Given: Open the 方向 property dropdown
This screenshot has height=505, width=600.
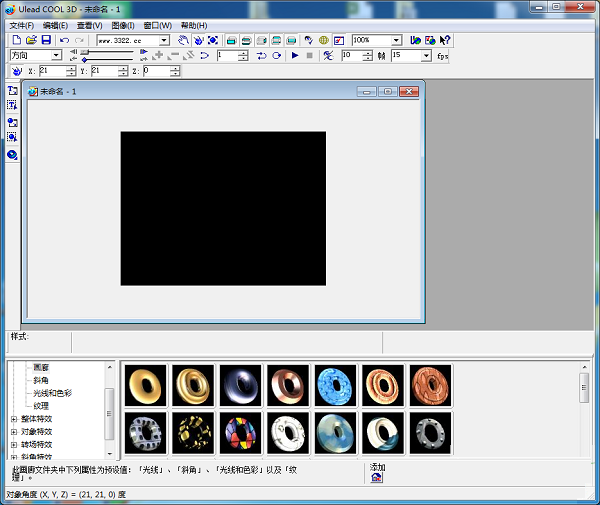Looking at the screenshot, I should point(56,55).
